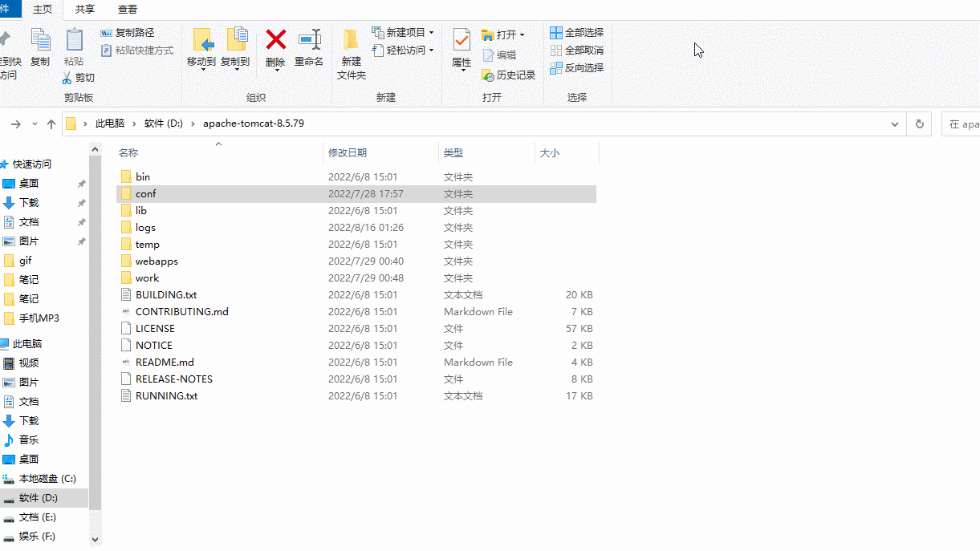Expand breadcrumb arrow after 此电脑
Image resolution: width=980 pixels, height=551 pixels.
[134, 124]
